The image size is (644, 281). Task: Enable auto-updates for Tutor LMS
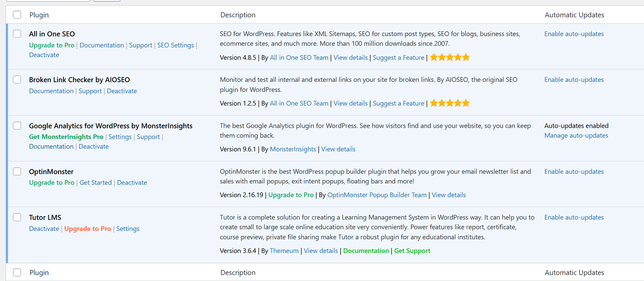(x=574, y=218)
